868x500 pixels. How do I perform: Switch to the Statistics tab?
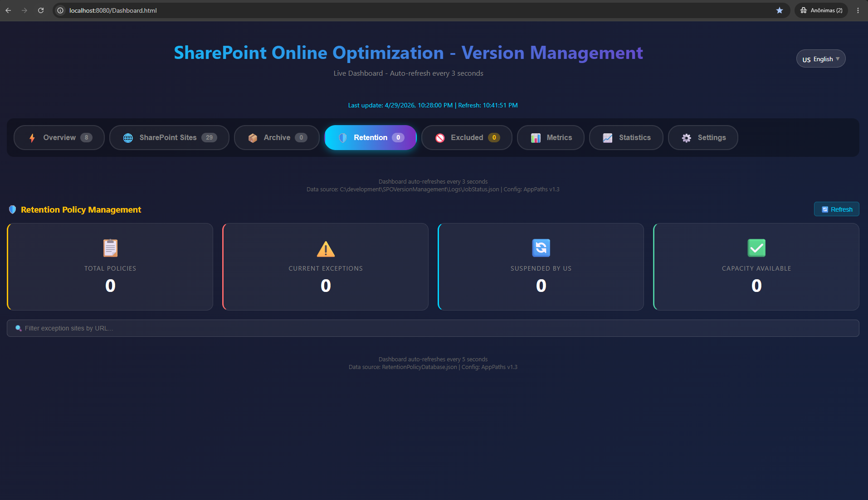tap(626, 137)
